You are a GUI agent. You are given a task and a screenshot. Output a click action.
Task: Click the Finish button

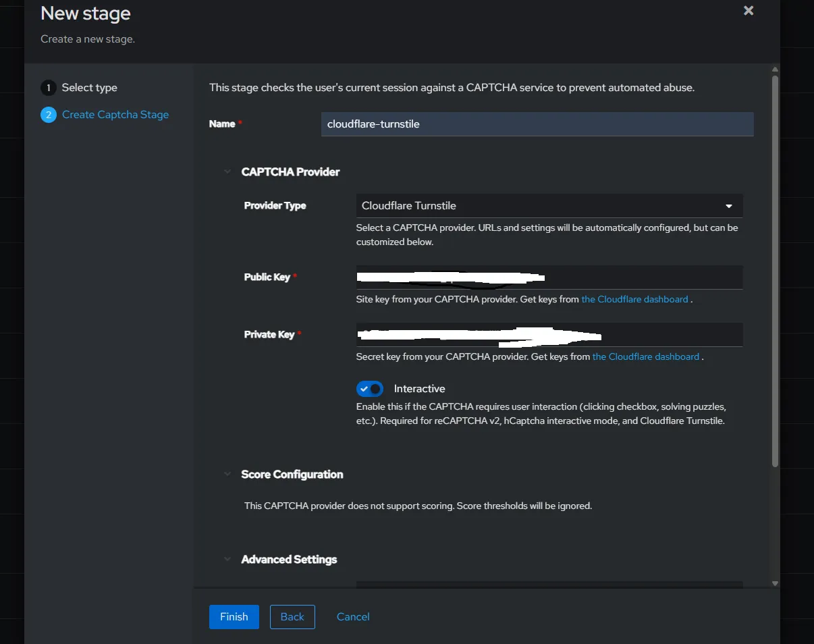[x=234, y=617]
